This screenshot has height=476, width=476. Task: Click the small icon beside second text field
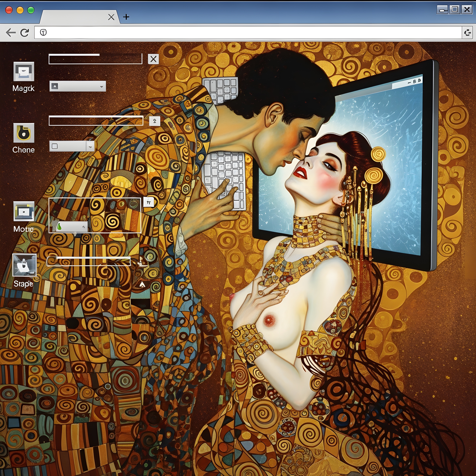(154, 121)
